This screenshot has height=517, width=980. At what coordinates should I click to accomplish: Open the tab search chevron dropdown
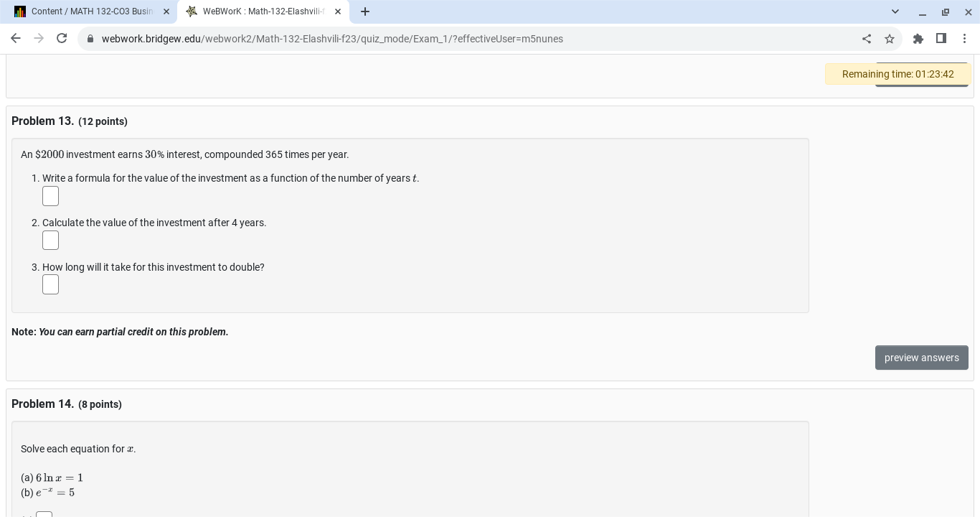click(x=895, y=11)
